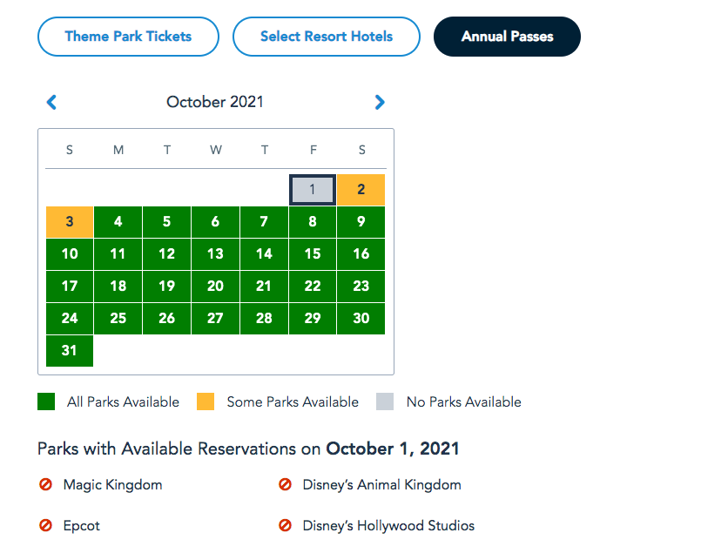Open the Annual Passes tab
The image size is (728, 560).
click(x=507, y=37)
